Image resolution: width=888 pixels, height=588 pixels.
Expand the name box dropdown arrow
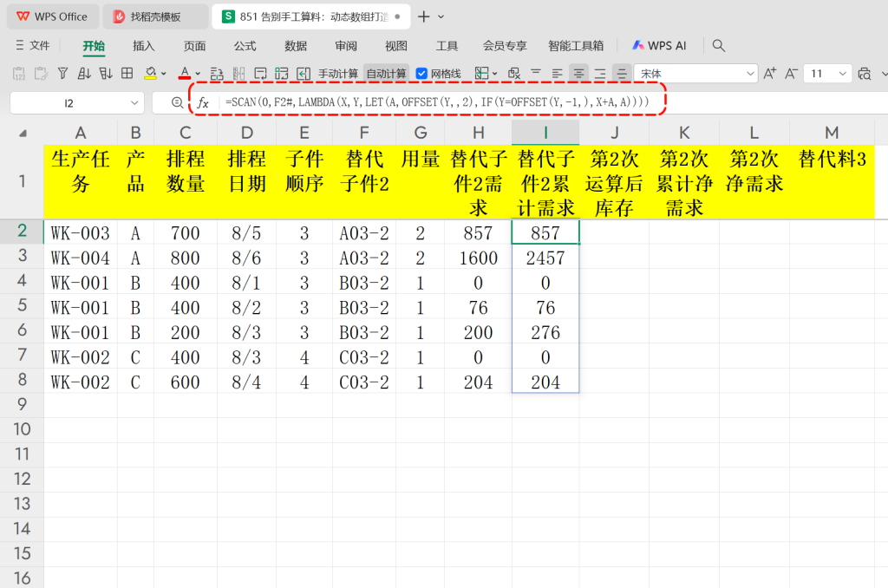pos(134,103)
